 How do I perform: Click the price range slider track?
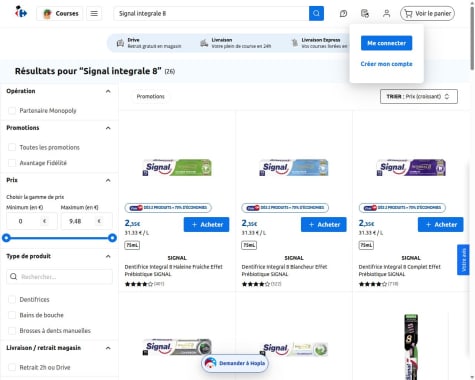[x=59, y=238]
